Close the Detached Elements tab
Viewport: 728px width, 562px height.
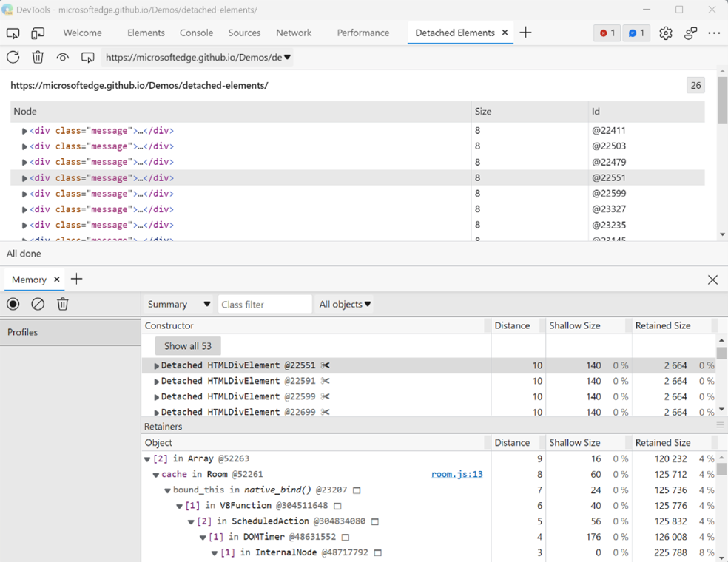[x=505, y=33]
